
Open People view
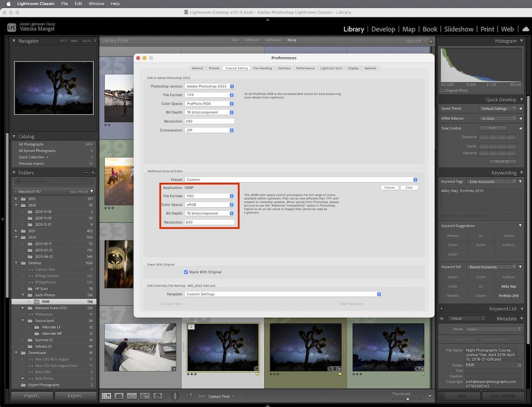pos(157,396)
